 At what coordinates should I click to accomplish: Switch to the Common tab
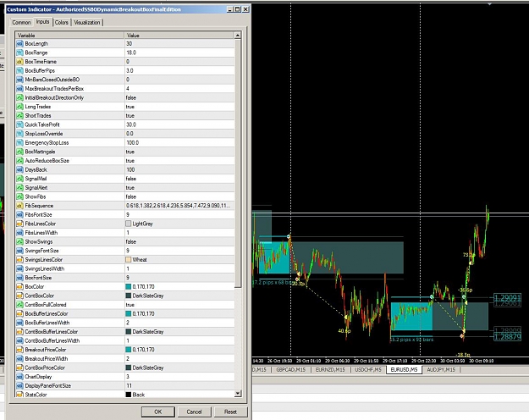[21, 23]
